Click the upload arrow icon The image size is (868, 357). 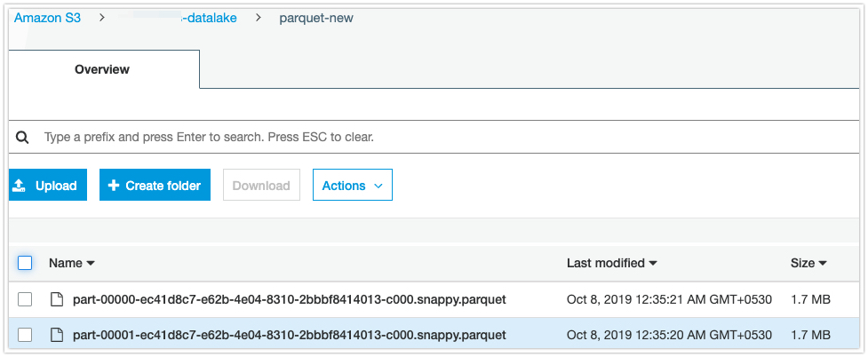[x=19, y=186]
